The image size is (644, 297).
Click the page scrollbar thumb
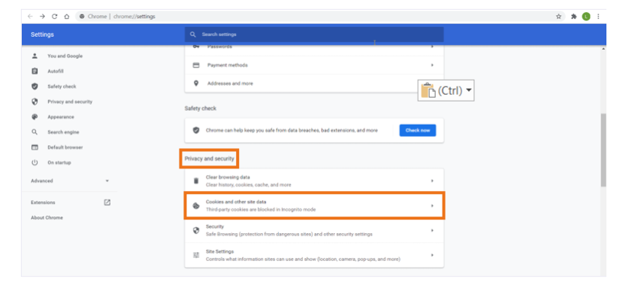[603, 150]
